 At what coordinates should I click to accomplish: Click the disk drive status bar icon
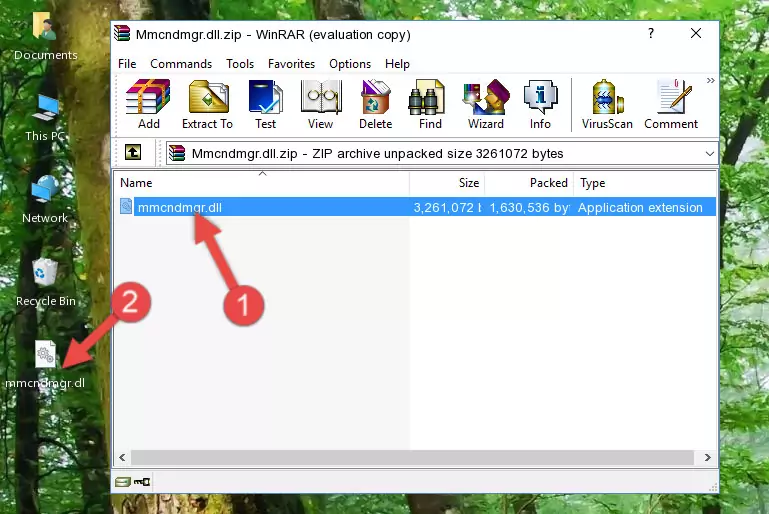pos(123,482)
